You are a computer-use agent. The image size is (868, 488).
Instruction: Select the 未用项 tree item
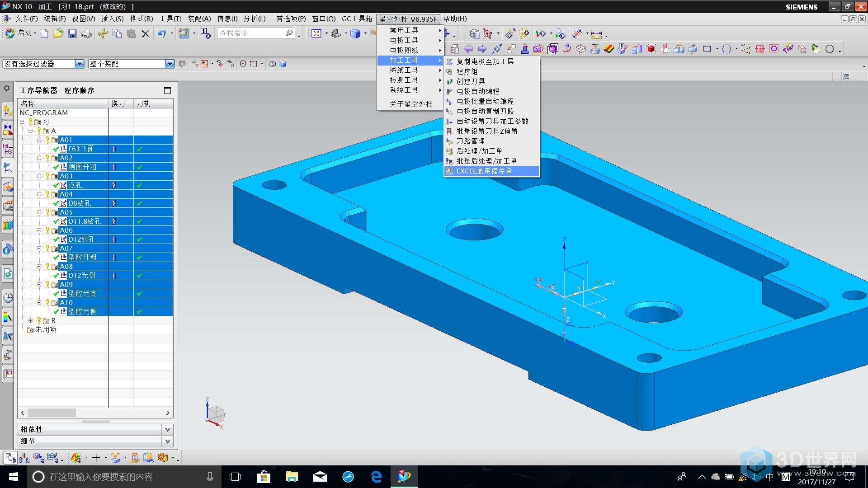tap(46, 329)
